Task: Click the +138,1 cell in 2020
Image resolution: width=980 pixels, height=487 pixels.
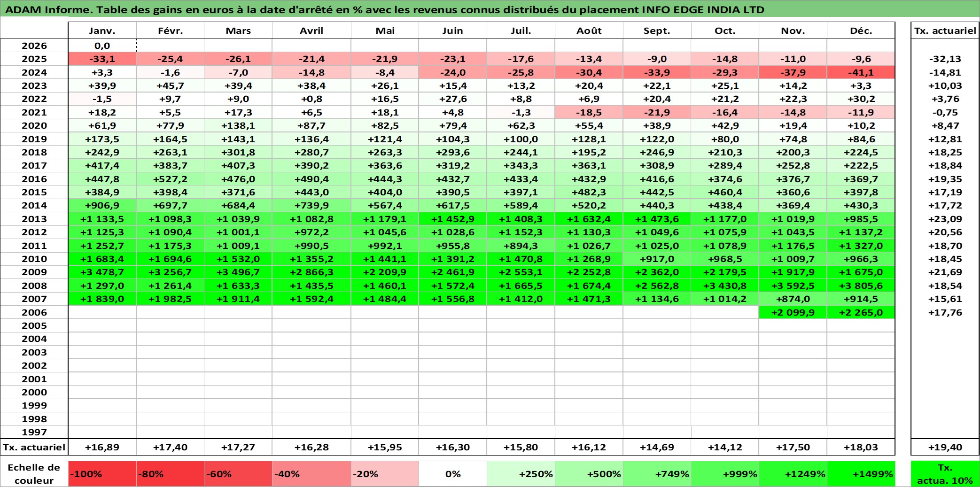Action: click(238, 125)
